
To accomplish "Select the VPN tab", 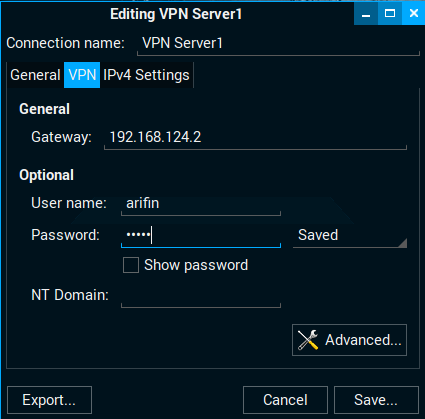I will coord(82,75).
